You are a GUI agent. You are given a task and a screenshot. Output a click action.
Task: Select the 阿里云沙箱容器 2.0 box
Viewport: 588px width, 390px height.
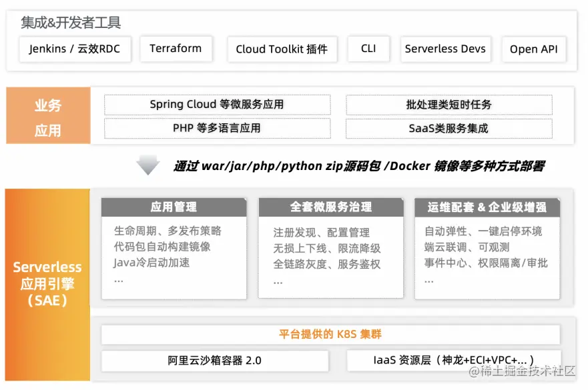pos(215,361)
